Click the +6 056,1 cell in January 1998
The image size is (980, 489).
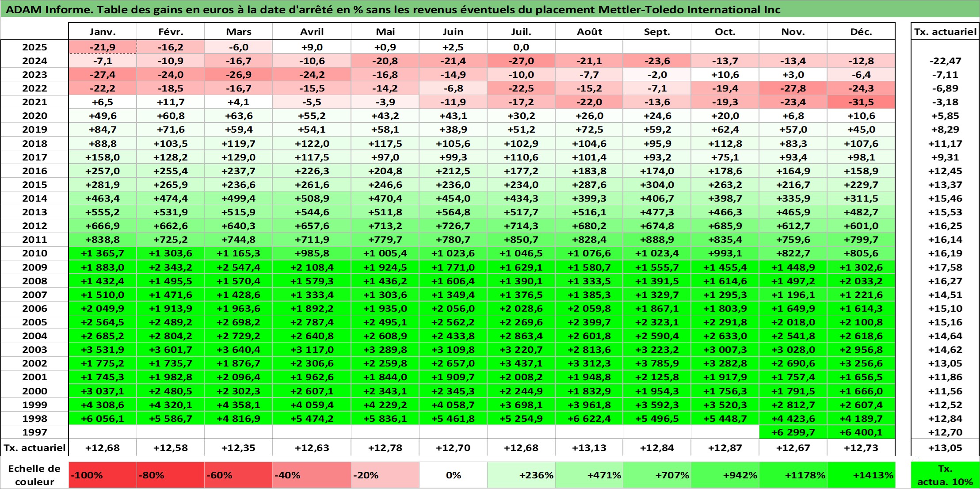(x=103, y=418)
